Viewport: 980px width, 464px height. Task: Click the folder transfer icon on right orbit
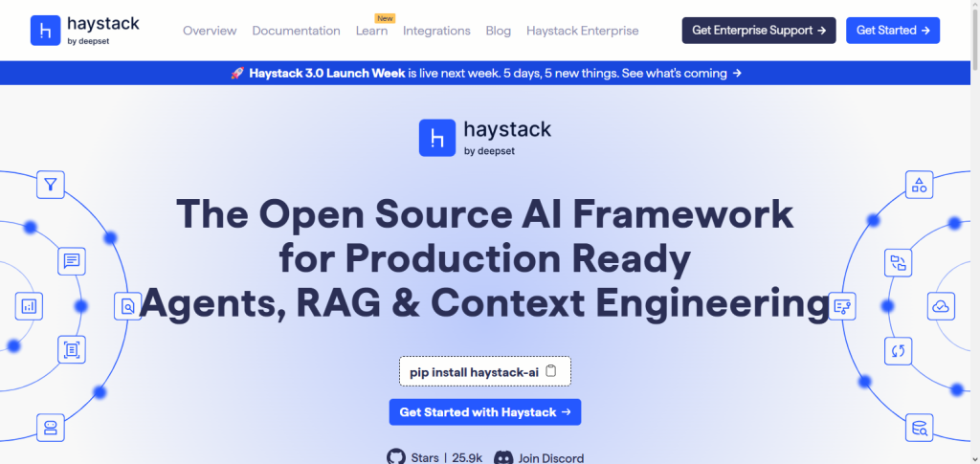pos(898,262)
